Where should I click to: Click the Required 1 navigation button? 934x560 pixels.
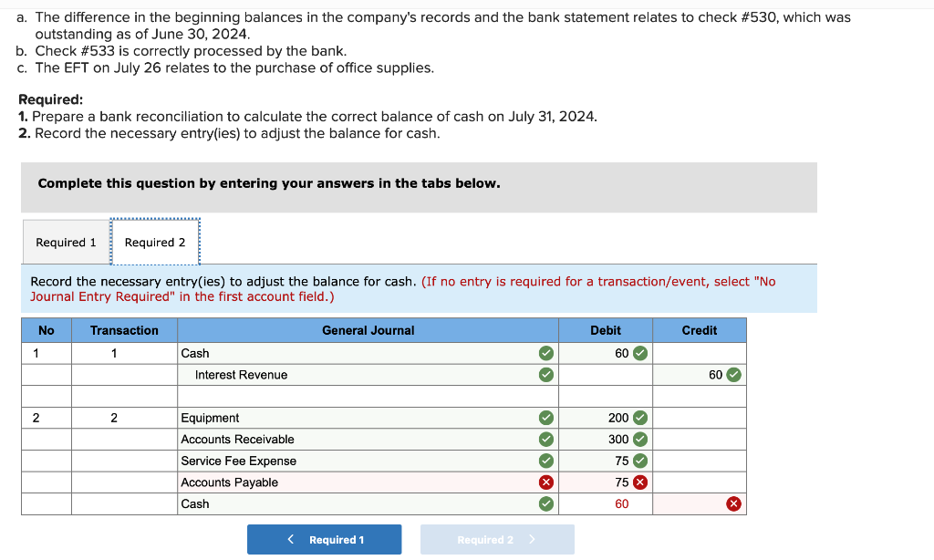point(324,539)
